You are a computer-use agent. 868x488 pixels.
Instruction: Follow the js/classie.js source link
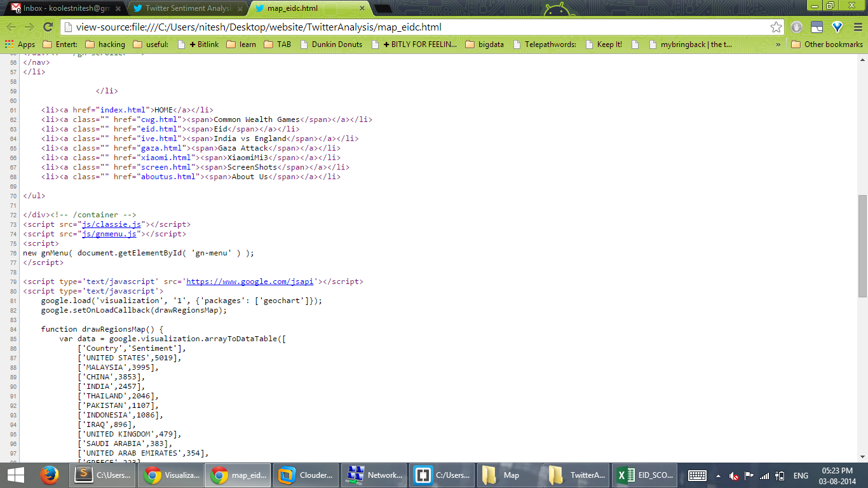[x=112, y=224]
